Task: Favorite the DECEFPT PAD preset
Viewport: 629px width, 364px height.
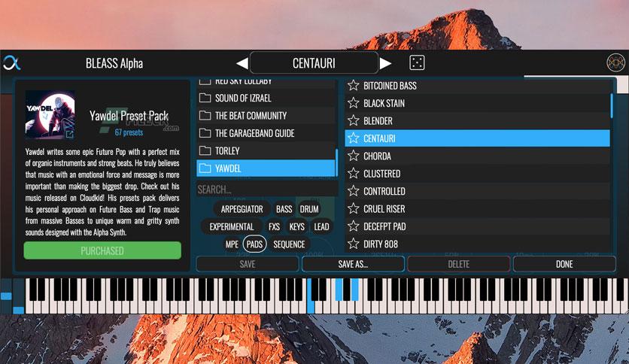Action: point(354,226)
